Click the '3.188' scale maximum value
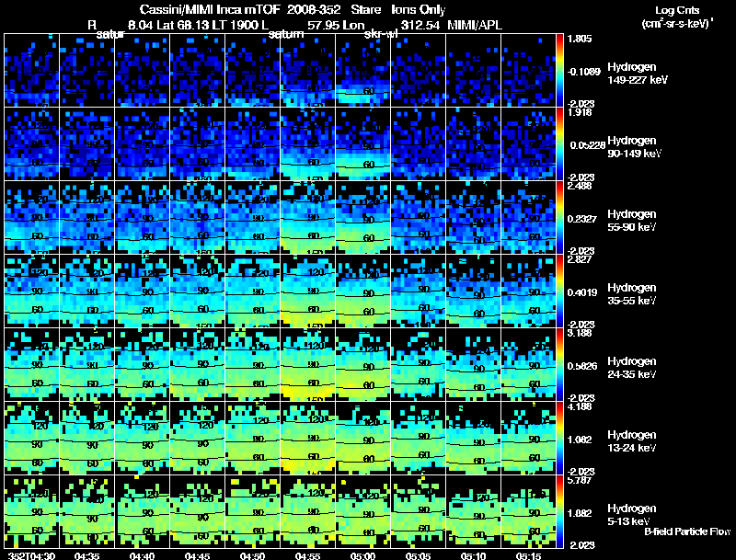The image size is (736, 560). click(x=581, y=333)
